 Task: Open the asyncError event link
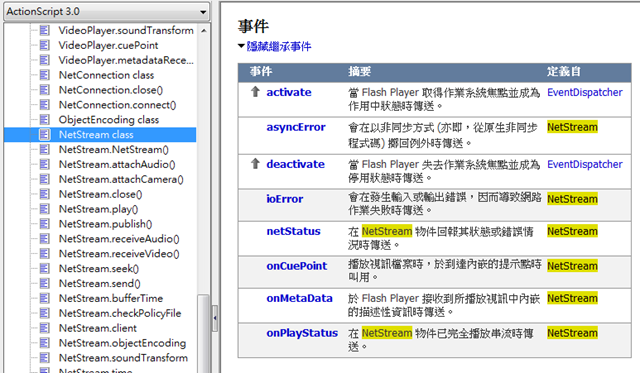pyautogui.click(x=296, y=127)
